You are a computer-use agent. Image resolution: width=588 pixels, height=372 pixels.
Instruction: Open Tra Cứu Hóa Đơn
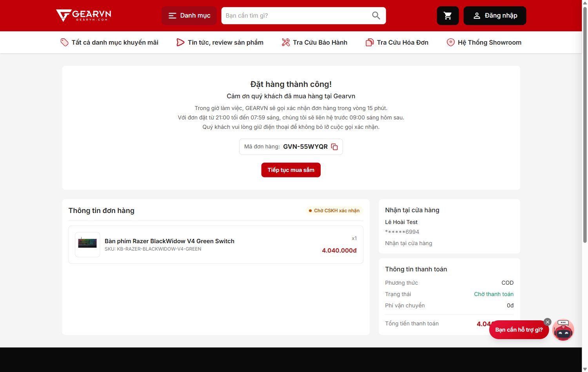397,42
